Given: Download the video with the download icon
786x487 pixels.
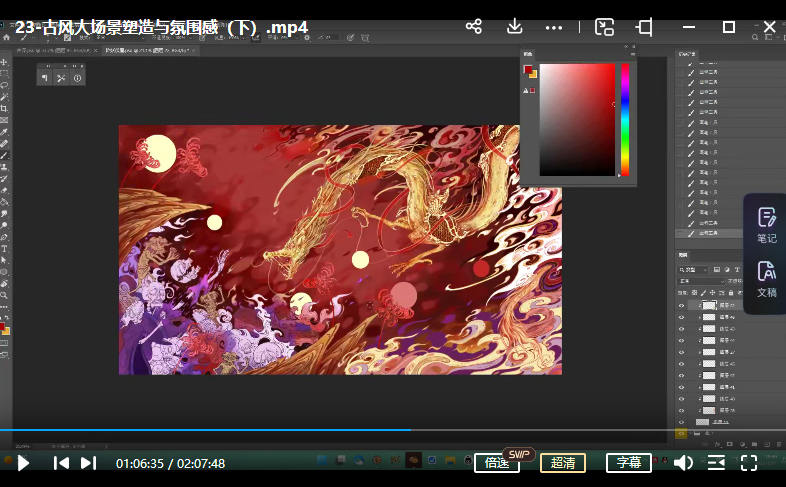Looking at the screenshot, I should (515, 27).
